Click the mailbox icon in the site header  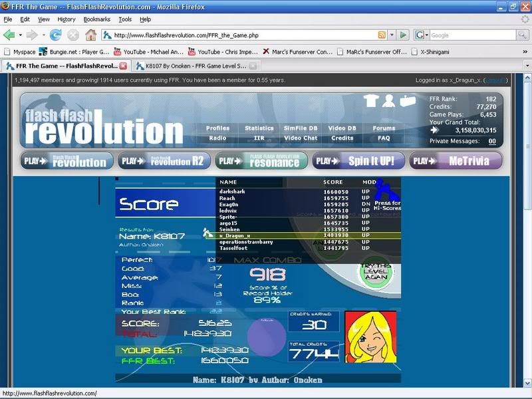coord(407,101)
